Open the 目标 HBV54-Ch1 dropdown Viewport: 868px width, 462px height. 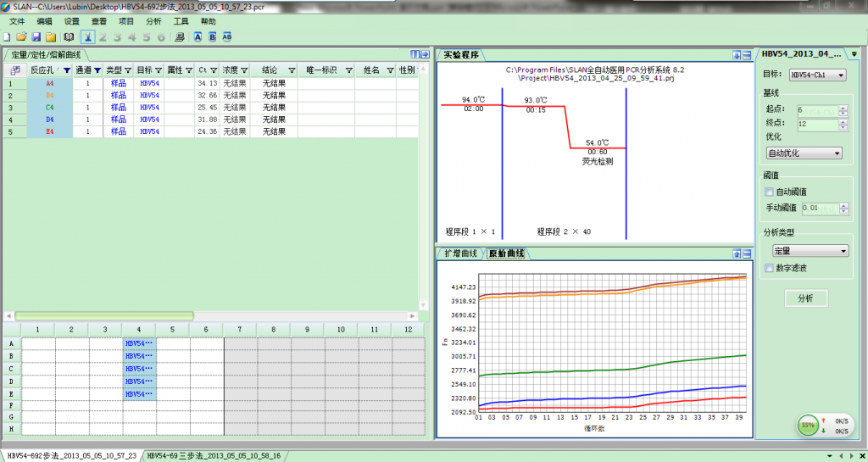(818, 75)
